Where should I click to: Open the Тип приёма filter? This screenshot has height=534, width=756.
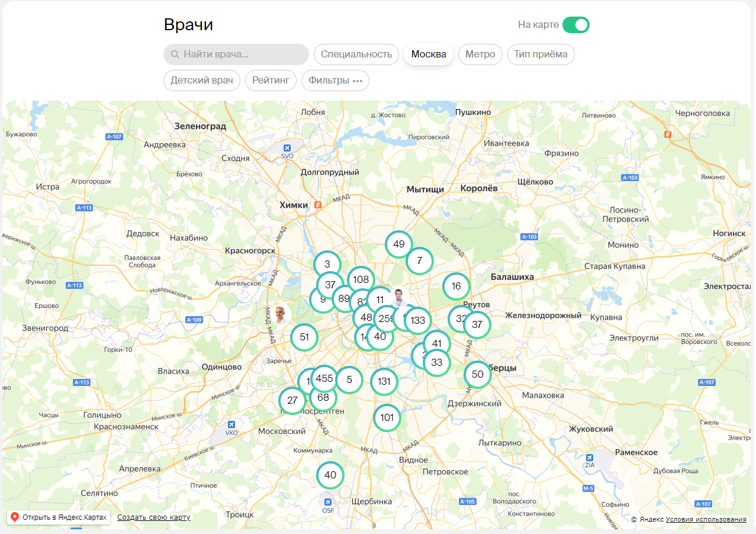click(541, 54)
